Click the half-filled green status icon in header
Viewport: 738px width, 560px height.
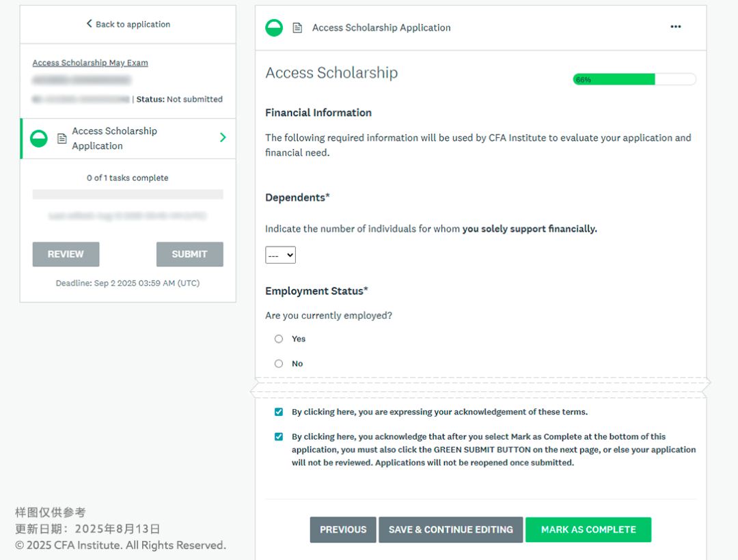(x=274, y=28)
